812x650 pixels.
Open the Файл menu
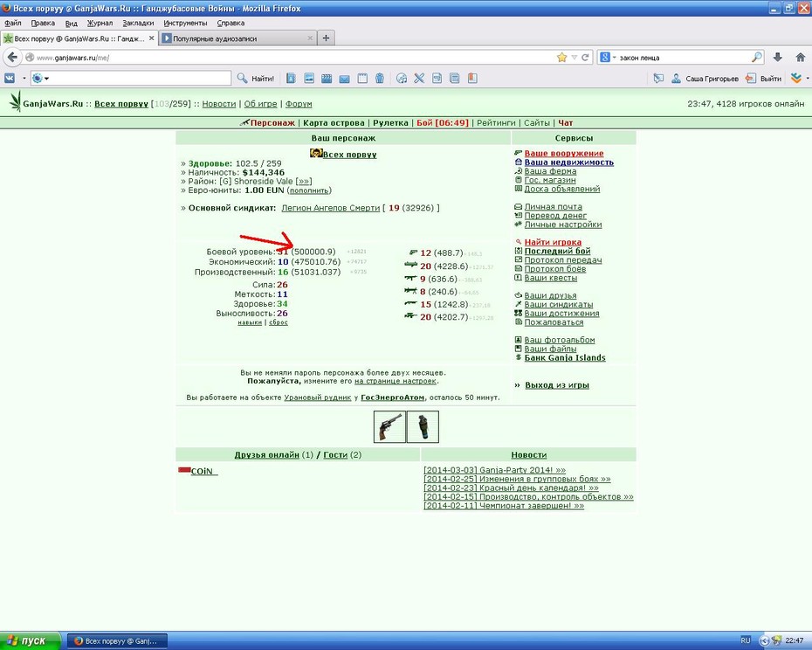point(13,23)
